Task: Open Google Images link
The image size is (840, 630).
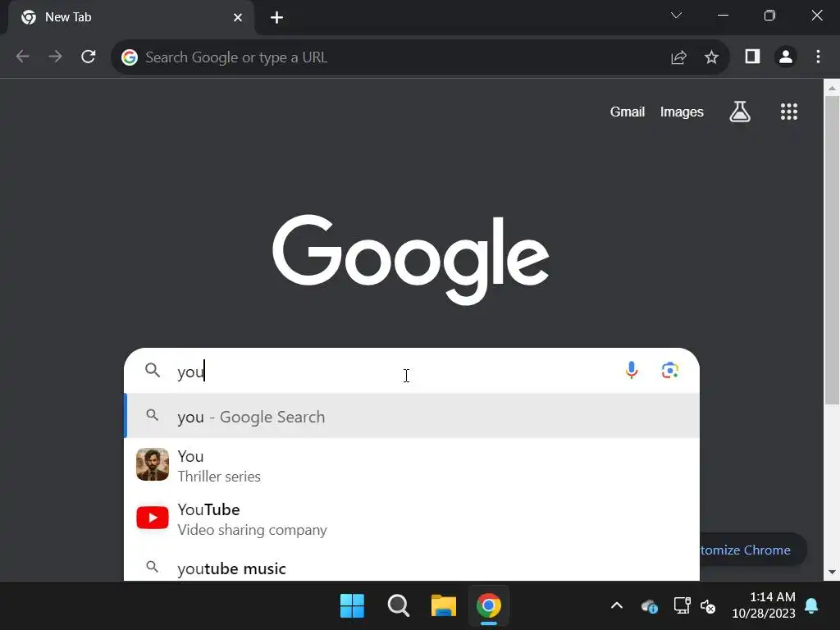Action: [x=682, y=112]
